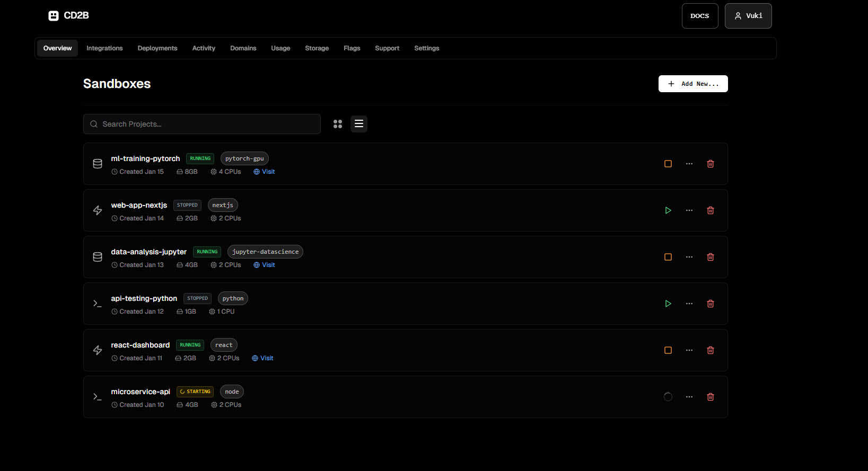The height and width of the screenshot is (471, 868).
Task: Click the database icon for ml-training-pytorch
Action: pyautogui.click(x=98, y=164)
